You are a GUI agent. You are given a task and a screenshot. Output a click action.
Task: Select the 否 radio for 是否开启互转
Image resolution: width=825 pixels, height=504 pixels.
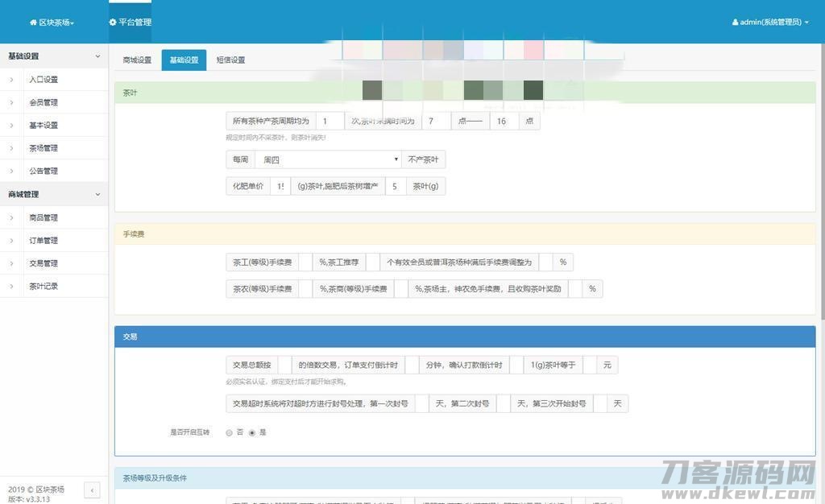(x=229, y=432)
